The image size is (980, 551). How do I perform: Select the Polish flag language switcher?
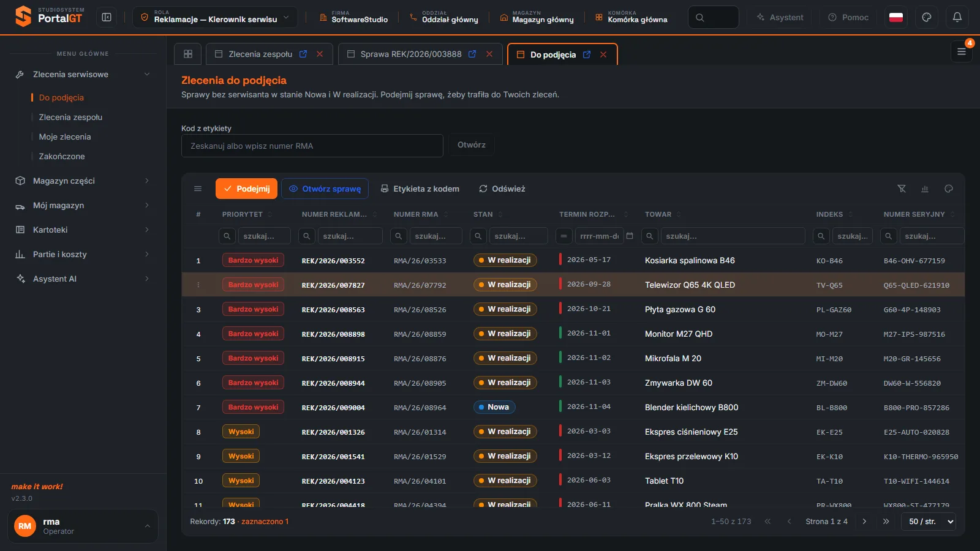896,17
